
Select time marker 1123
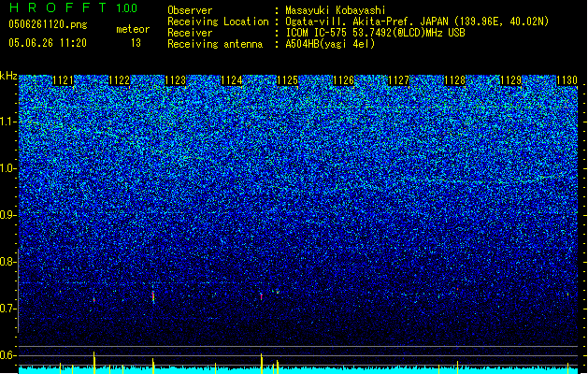pos(175,80)
